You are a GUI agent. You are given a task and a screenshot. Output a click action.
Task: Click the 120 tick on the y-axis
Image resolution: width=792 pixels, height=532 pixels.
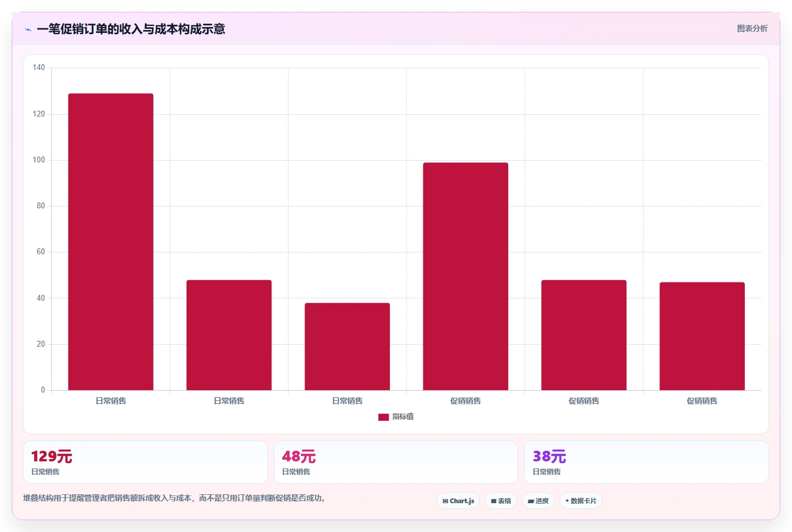coord(39,114)
